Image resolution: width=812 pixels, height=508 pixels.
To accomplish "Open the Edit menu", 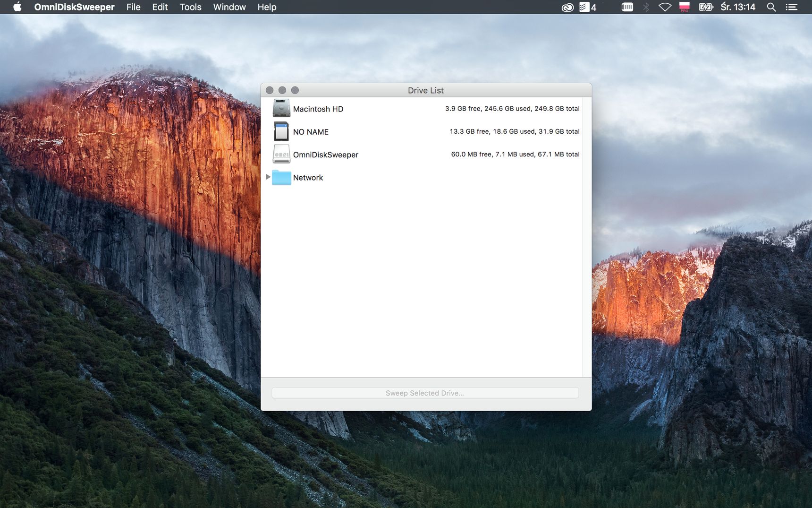I will pyautogui.click(x=160, y=7).
